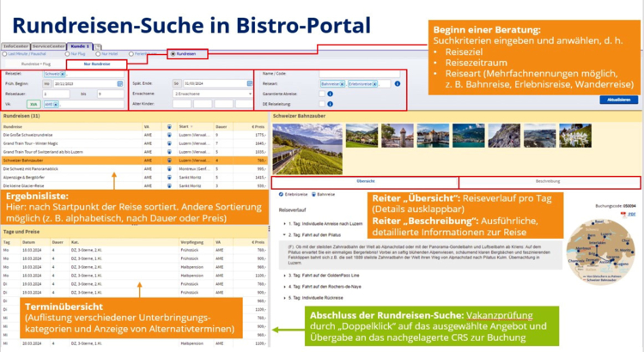The width and height of the screenshot is (644, 352).
Task: Click the first Alter Kinder field
Action: pyautogui.click(x=181, y=104)
